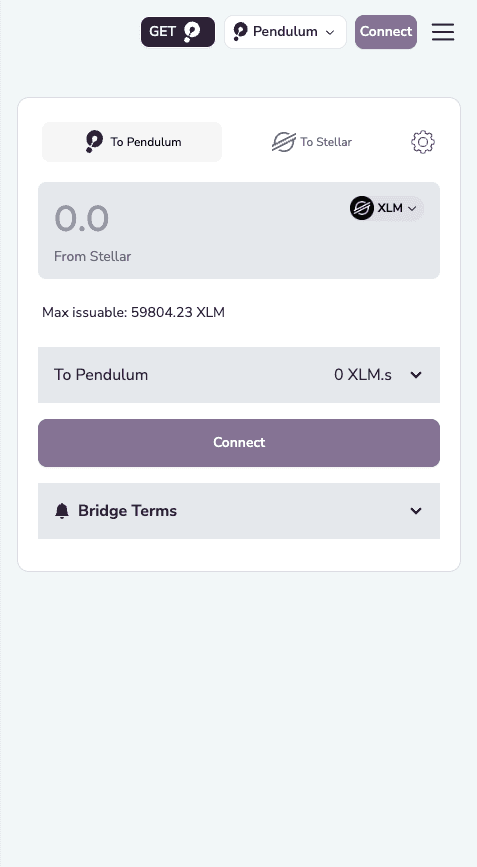477x867 pixels.
Task: Click the black Stellar XLM token icon
Action: (x=361, y=208)
